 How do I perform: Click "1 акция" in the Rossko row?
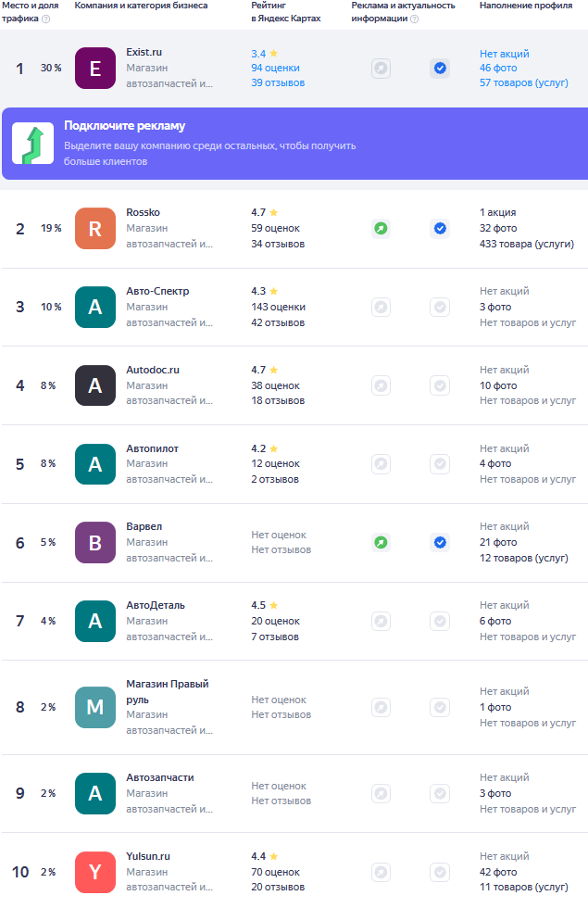pos(498,212)
